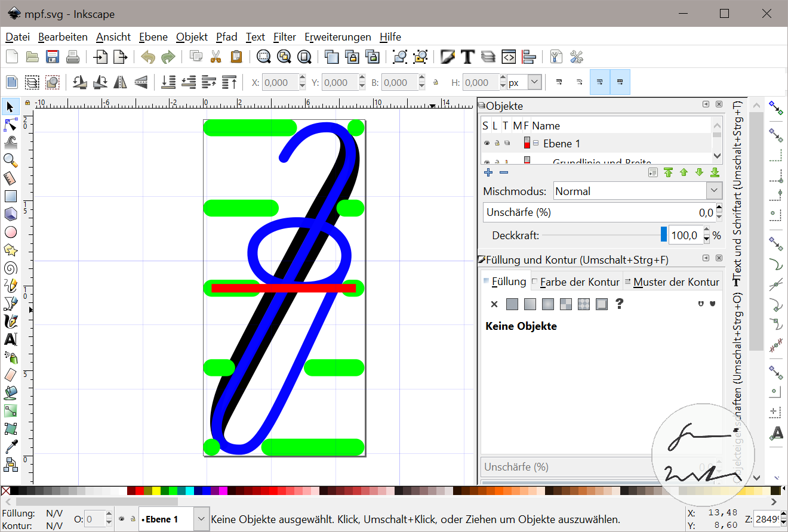Open the Pfad menu

click(x=227, y=37)
